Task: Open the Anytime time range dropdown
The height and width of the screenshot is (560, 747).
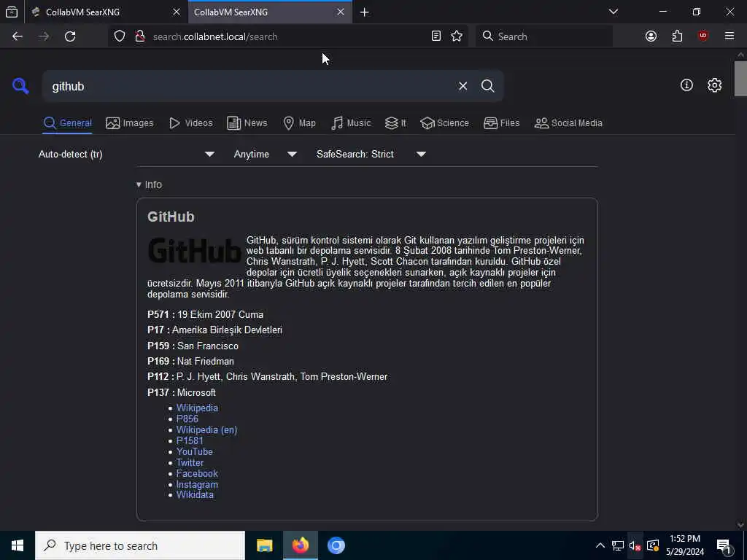Action: coord(265,155)
